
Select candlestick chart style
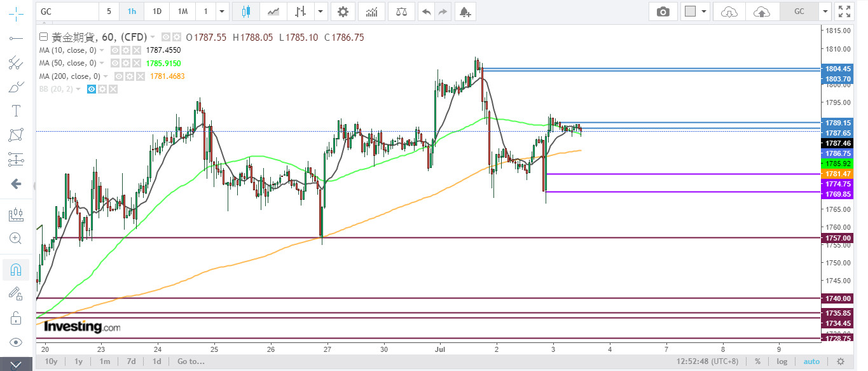[x=246, y=11]
